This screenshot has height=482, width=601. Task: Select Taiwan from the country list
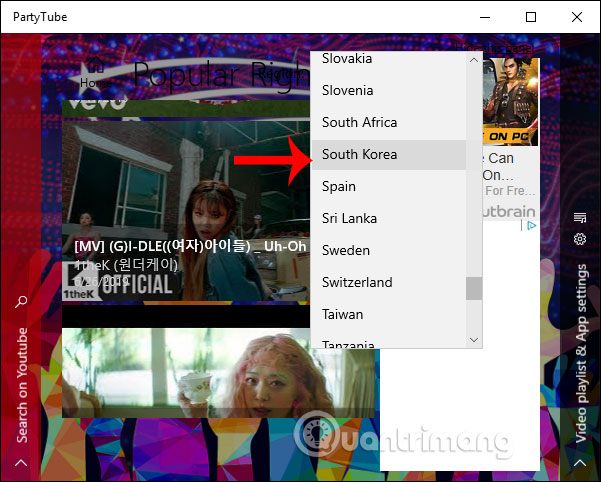pyautogui.click(x=389, y=315)
